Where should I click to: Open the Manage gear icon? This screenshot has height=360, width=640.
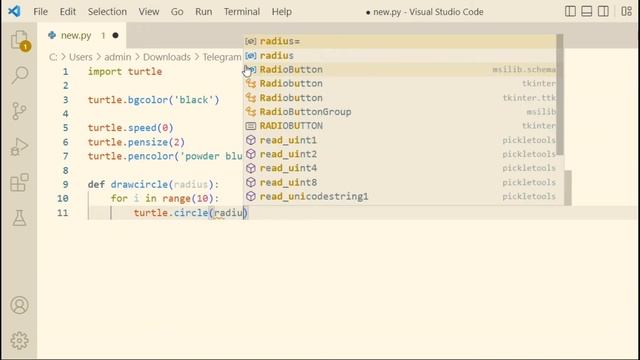[x=19, y=340]
